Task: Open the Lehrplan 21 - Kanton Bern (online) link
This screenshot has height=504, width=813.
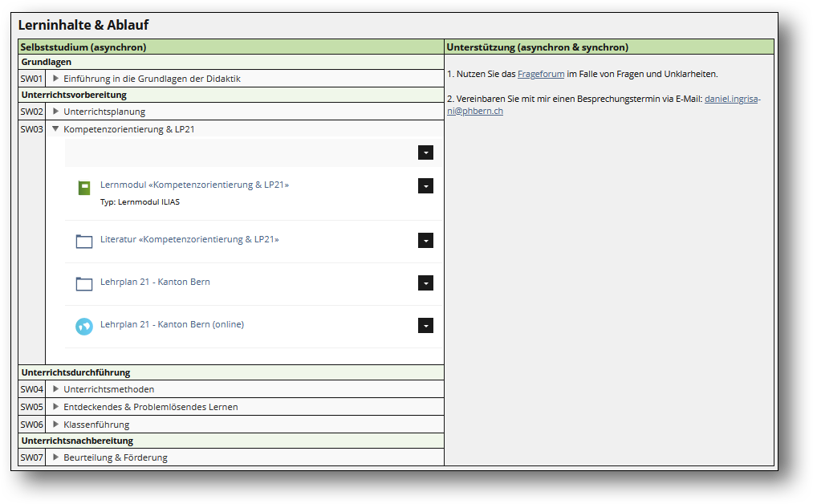Action: pyautogui.click(x=172, y=324)
